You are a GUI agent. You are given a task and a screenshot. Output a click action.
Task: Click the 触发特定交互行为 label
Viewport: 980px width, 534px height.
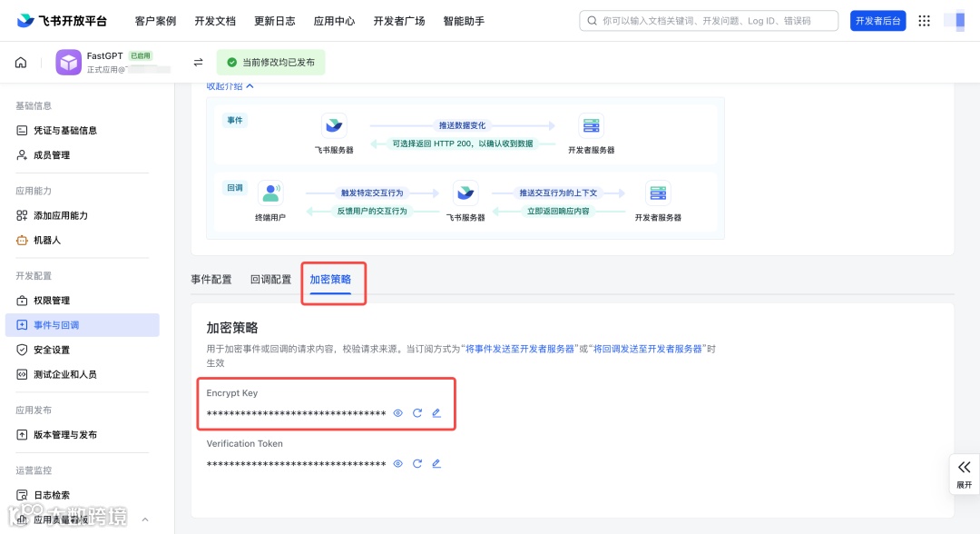click(372, 193)
